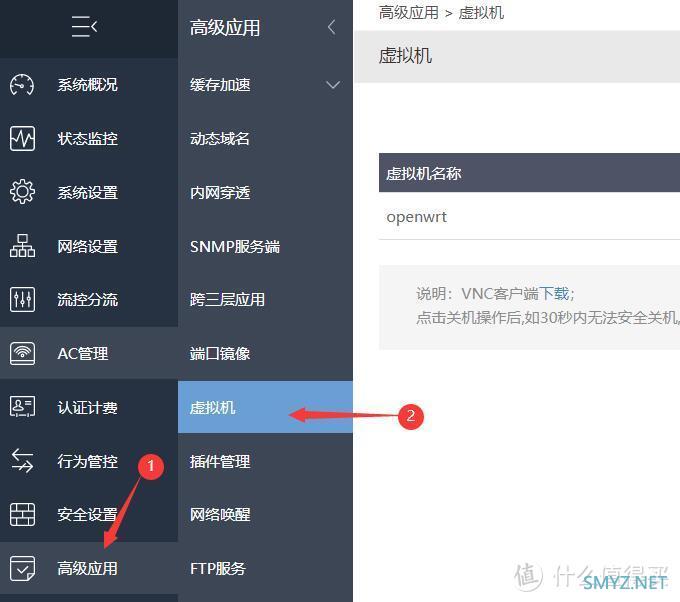Click 虚拟机 in the breadcrumb
Viewport: 680px width, 602px height.
pyautogui.click(x=481, y=13)
